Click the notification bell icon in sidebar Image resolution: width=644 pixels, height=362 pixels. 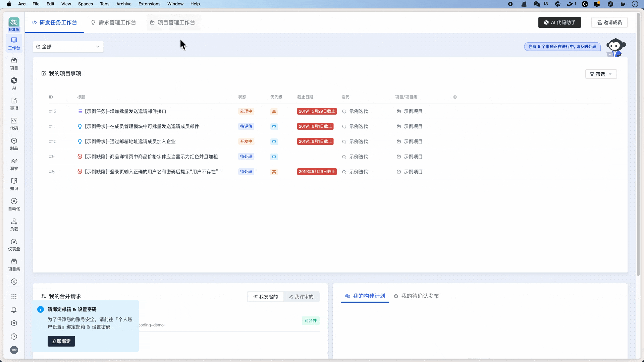click(14, 310)
